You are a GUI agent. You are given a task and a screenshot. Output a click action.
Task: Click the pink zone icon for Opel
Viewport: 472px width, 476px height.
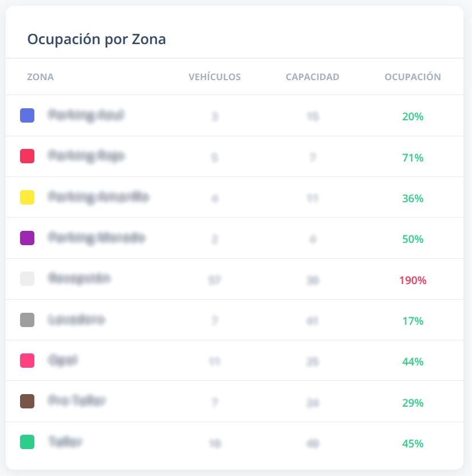tap(26, 361)
